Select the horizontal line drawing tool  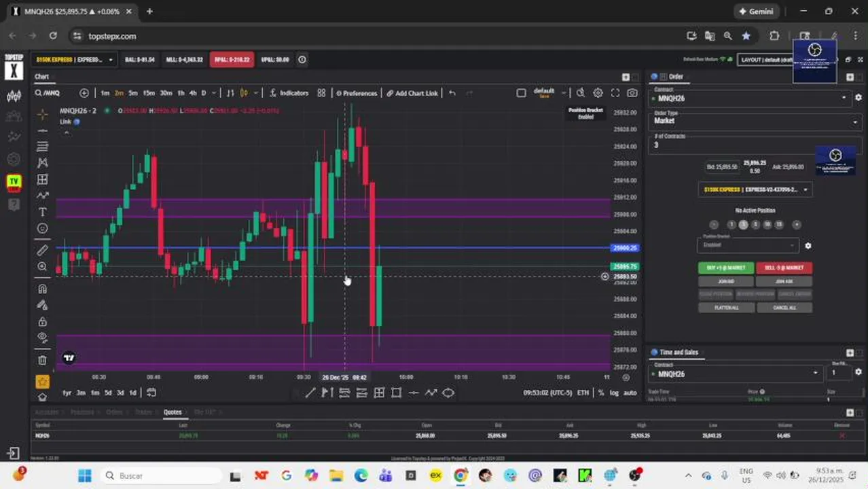[42, 130]
